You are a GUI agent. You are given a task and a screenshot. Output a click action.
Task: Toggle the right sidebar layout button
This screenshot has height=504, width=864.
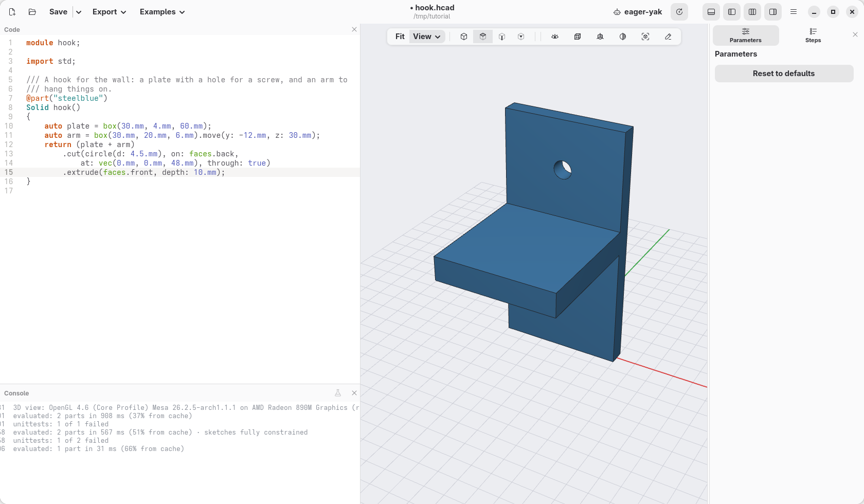click(773, 12)
